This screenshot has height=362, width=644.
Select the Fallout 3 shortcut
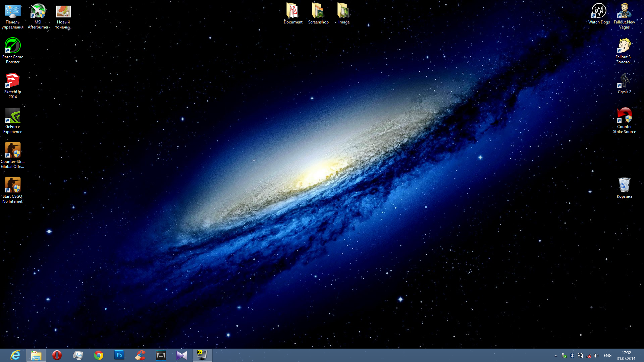(x=624, y=51)
